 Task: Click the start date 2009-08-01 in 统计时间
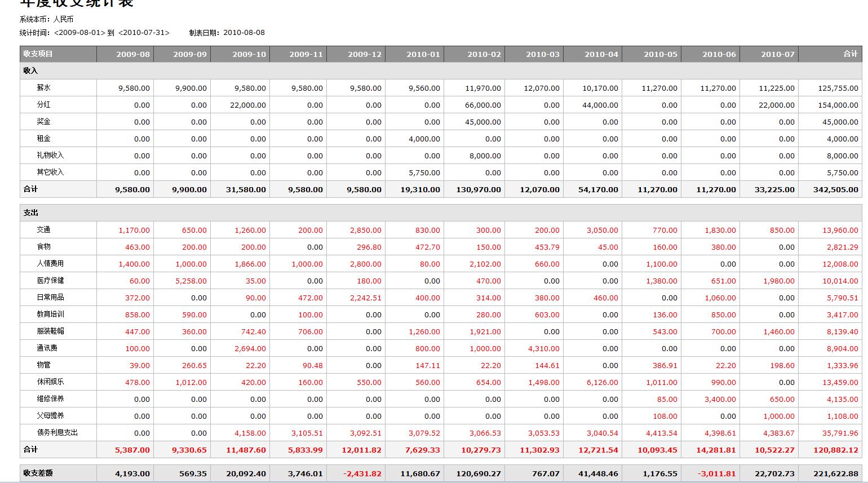coord(79,33)
